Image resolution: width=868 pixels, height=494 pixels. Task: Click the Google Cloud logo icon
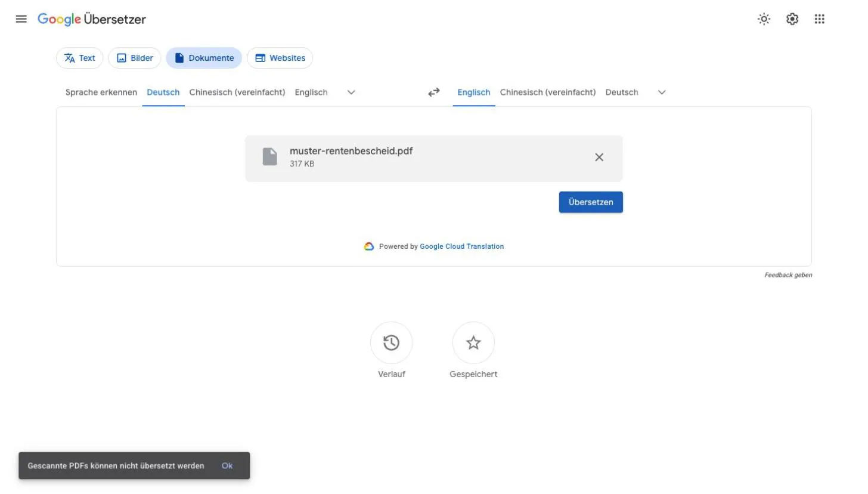tap(369, 246)
